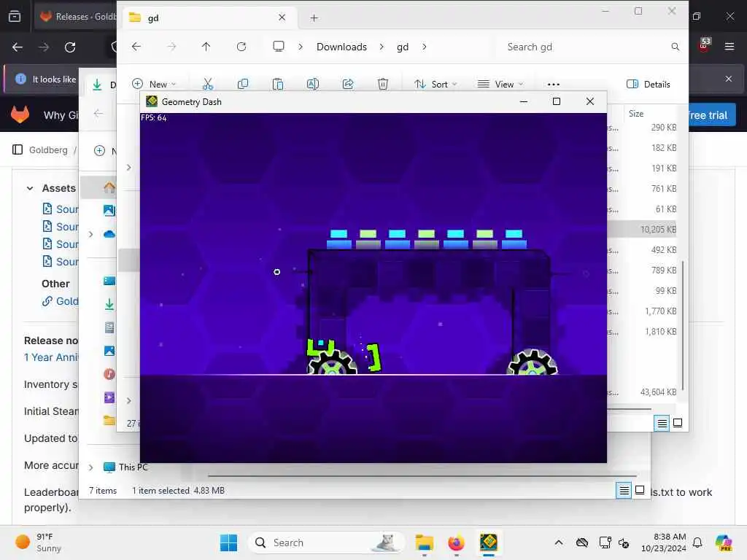Click the GitLab fox logo
747x560 pixels.
click(20, 114)
